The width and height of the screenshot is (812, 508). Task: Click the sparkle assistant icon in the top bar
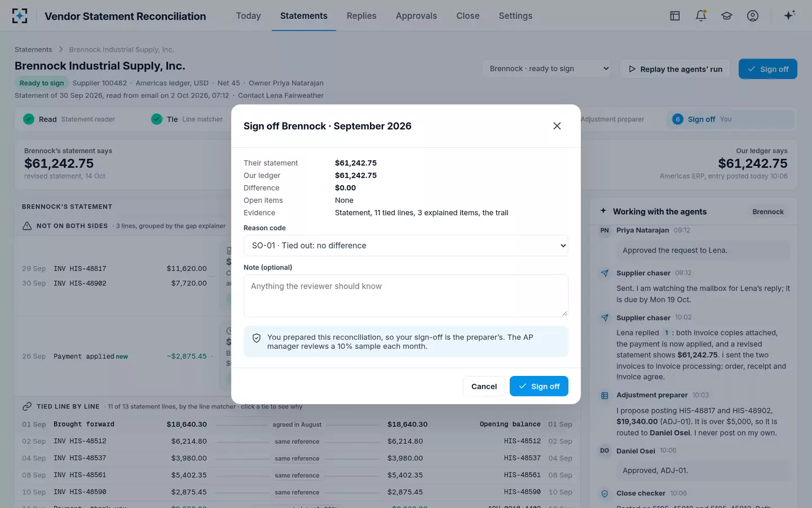(x=789, y=15)
